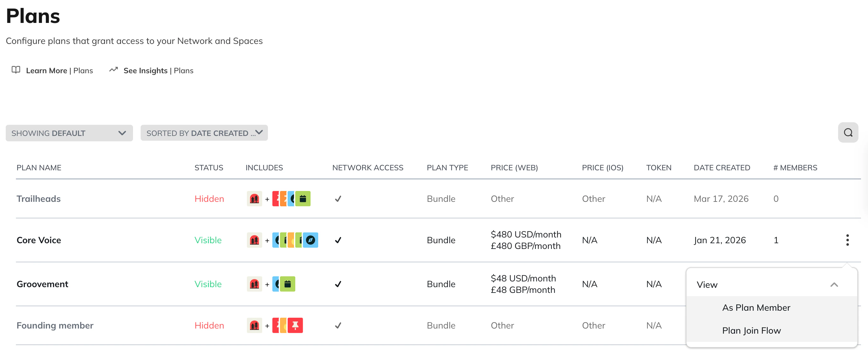Click the Date Created column header
868x354 pixels.
point(722,167)
